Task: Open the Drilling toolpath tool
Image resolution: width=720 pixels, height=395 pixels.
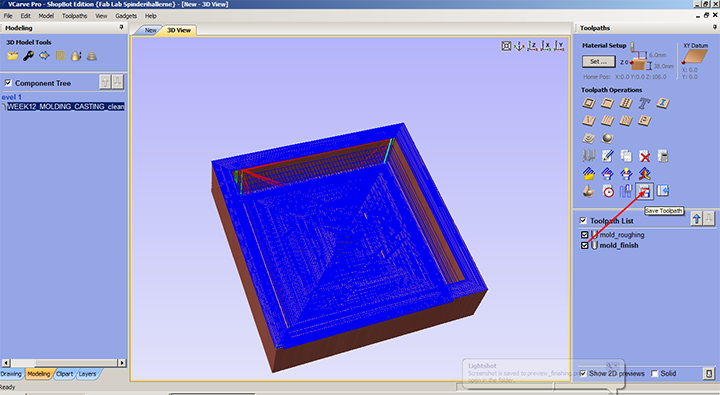Action: click(626, 103)
